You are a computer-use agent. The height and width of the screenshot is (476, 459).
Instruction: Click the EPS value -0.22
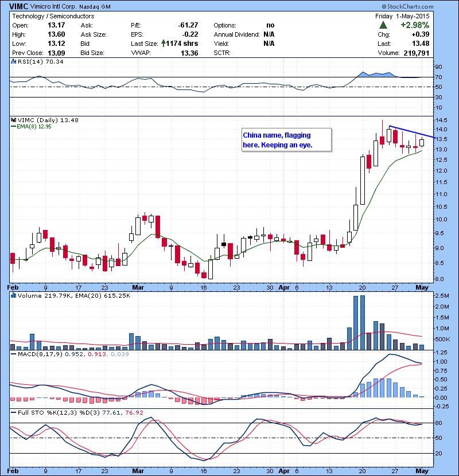tap(190, 34)
